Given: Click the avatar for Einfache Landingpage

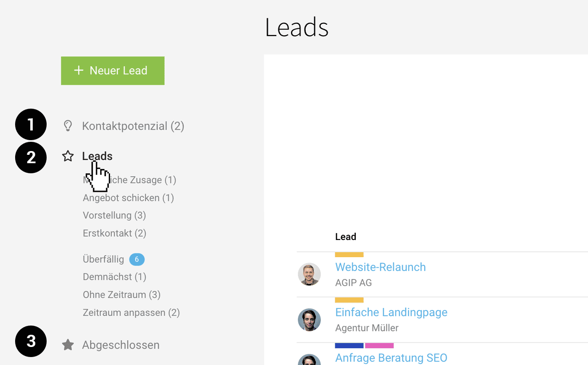Looking at the screenshot, I should [310, 320].
